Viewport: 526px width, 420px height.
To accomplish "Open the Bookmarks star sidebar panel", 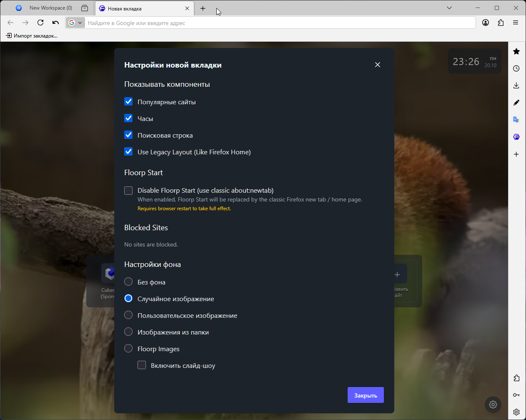I will tap(516, 51).
